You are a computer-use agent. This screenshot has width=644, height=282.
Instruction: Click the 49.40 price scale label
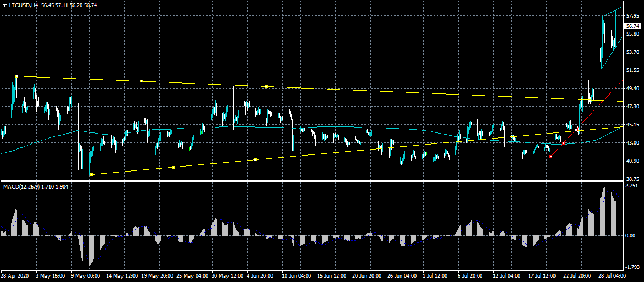(x=632, y=88)
